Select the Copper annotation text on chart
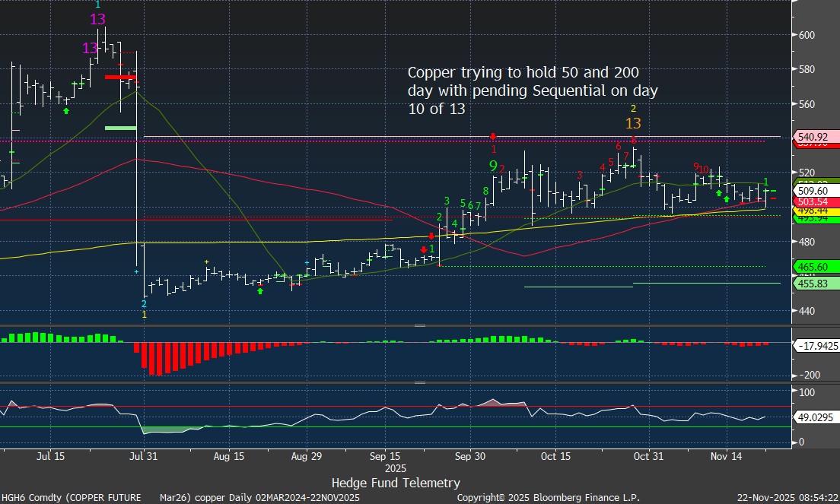 [532, 90]
